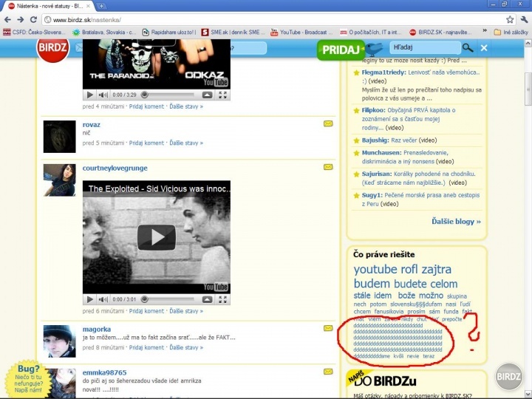Screen dimensions: 532x399
Task: Open the YouTube - Broadcast bookmark
Action: point(301,33)
